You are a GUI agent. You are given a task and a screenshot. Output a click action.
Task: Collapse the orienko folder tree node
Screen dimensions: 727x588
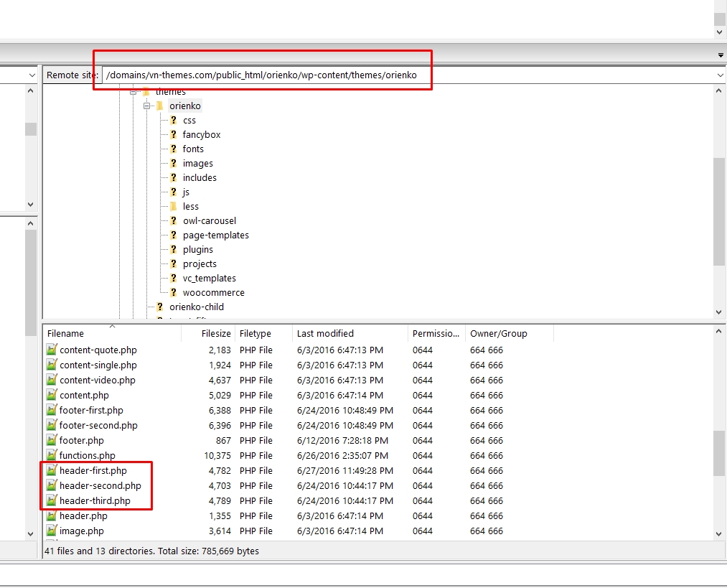point(146,106)
